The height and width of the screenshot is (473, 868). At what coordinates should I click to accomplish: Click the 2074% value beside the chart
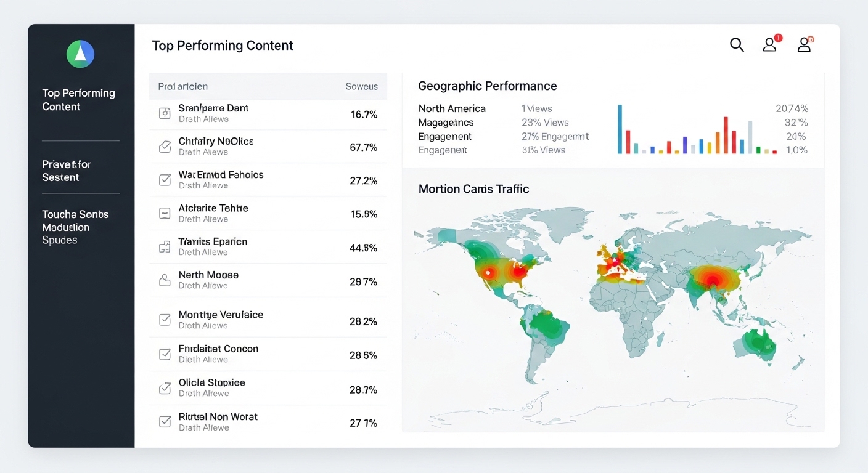point(792,108)
